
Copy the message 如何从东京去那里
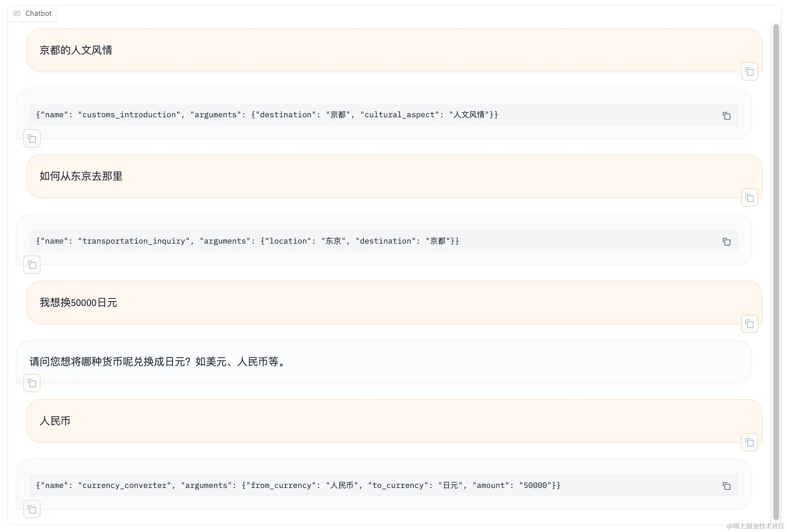[749, 197]
